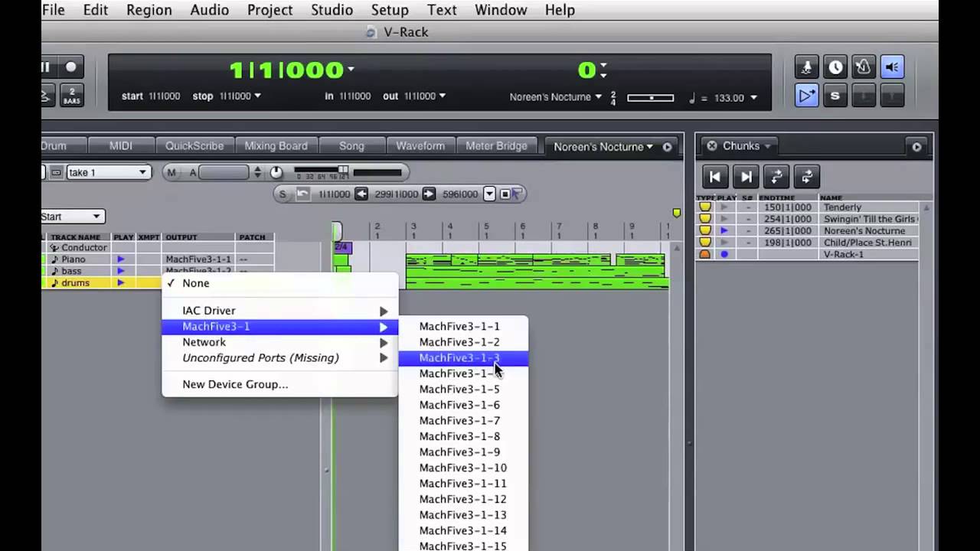Toggle play-enable for the Piano track
Image resolution: width=980 pixels, height=551 pixels.
pos(121,259)
